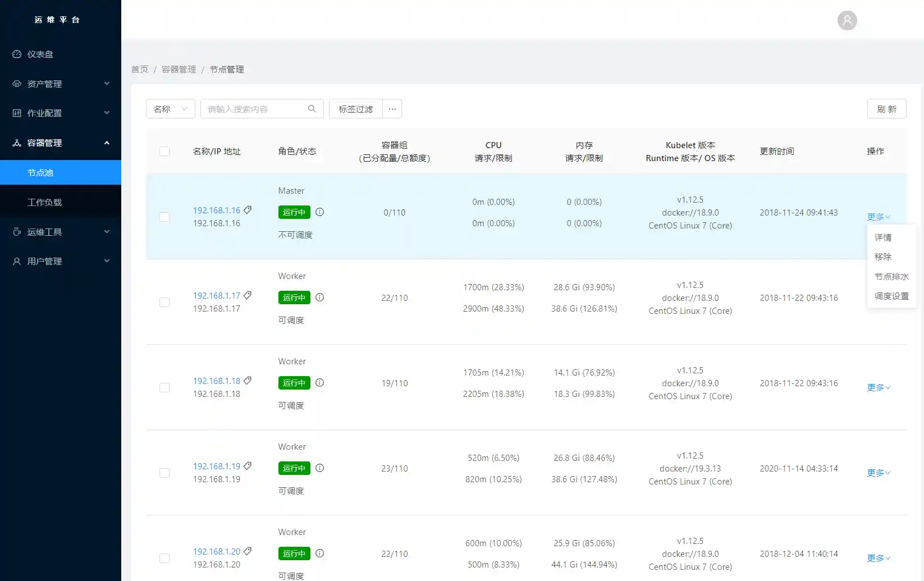Select 调度设置 in the dropdown menu
The height and width of the screenshot is (581, 924).
891,296
